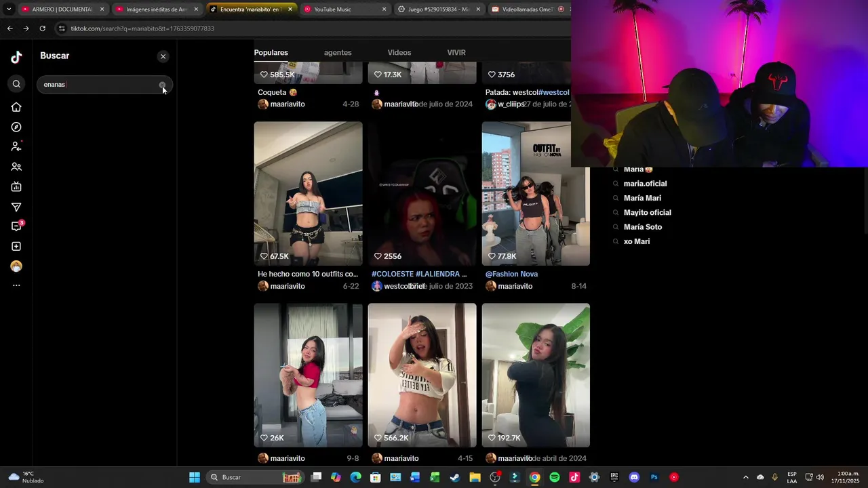Click the browser back arrow
This screenshot has height=488, width=868.
point(9,28)
